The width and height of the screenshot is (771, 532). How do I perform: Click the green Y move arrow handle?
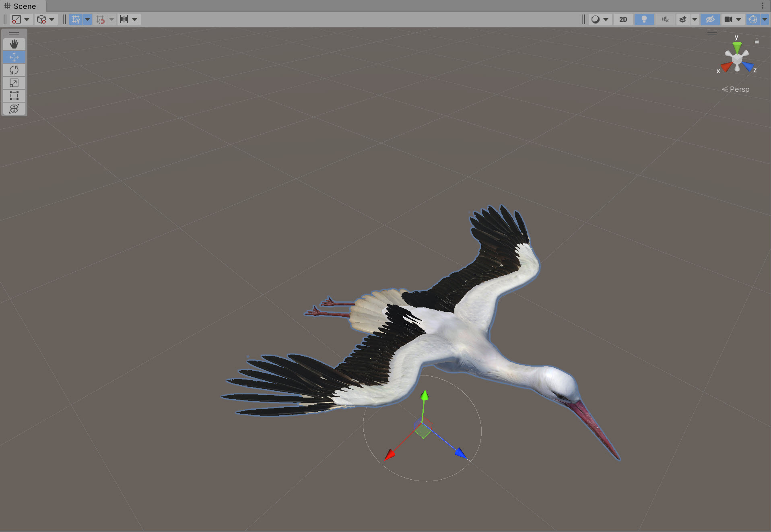coord(424,395)
